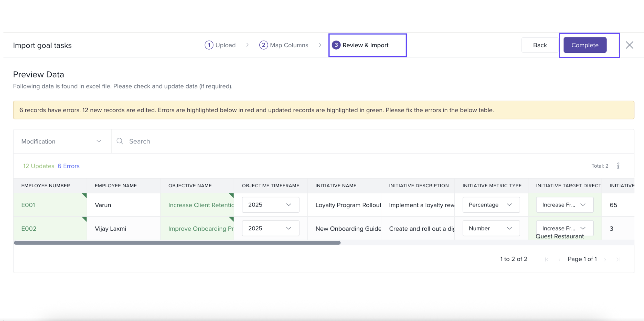Open the three-dot table options menu

click(x=618, y=166)
